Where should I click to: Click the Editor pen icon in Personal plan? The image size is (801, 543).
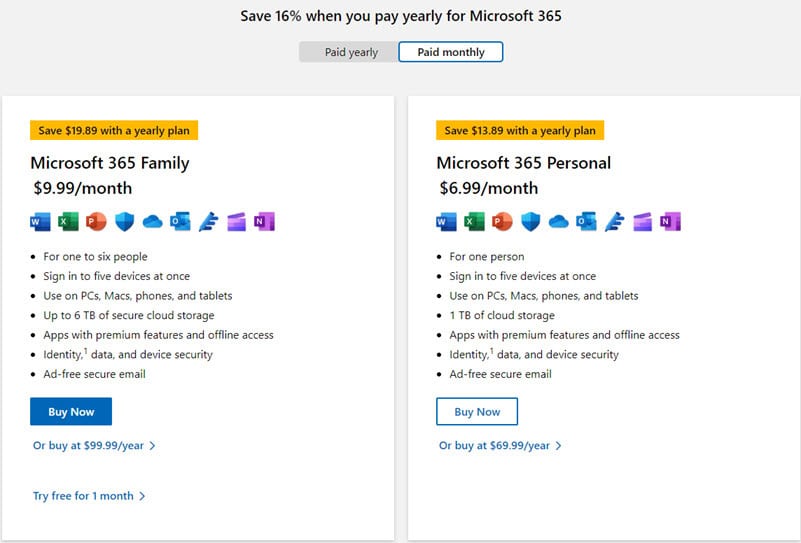[x=615, y=222]
